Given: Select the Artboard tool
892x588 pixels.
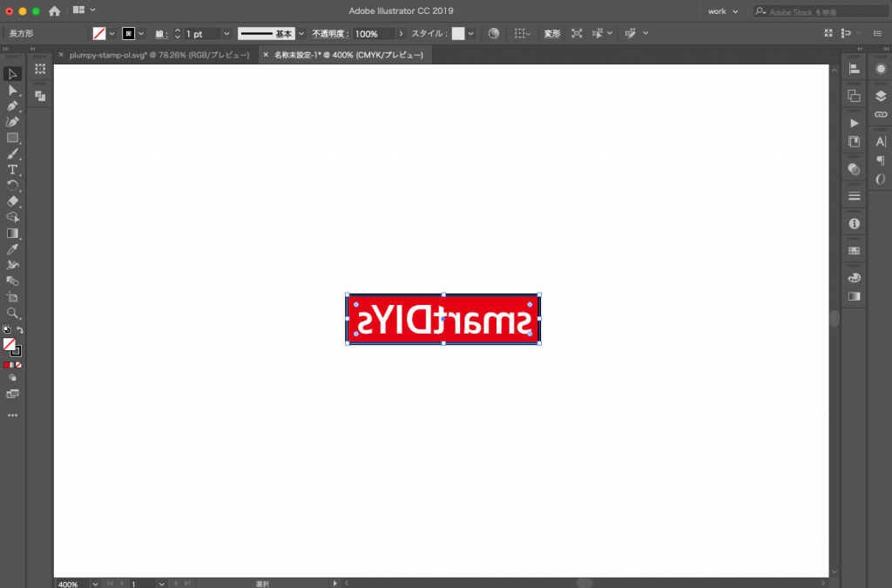Looking at the screenshot, I should pos(12,297).
